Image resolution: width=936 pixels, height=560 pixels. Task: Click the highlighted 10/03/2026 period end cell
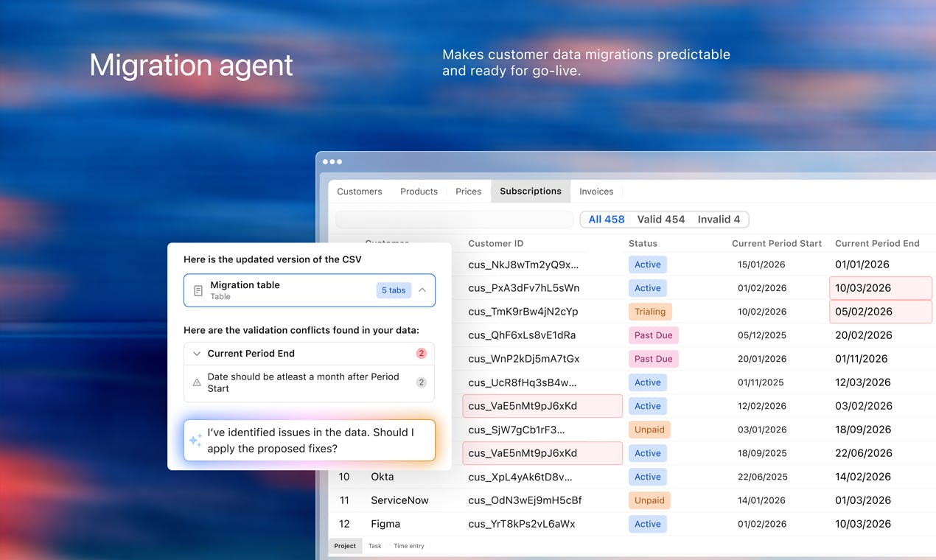[881, 288]
